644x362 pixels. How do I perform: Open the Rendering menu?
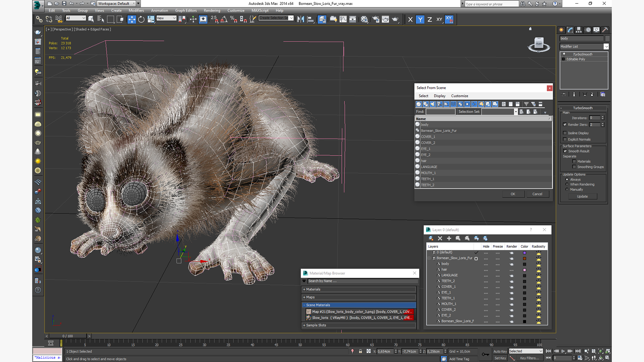point(212,10)
